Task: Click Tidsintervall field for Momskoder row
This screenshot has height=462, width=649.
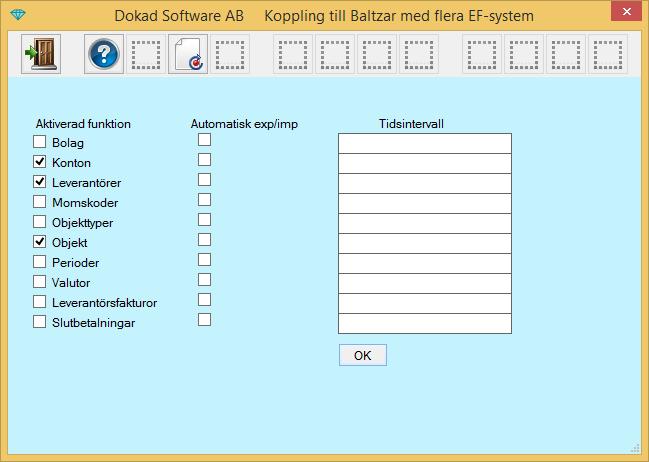Action: point(425,203)
